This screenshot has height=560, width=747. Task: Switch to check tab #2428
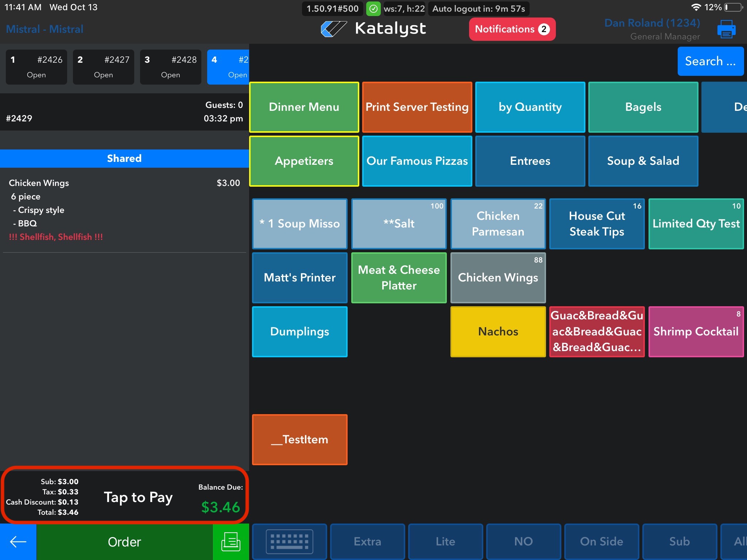tap(170, 67)
